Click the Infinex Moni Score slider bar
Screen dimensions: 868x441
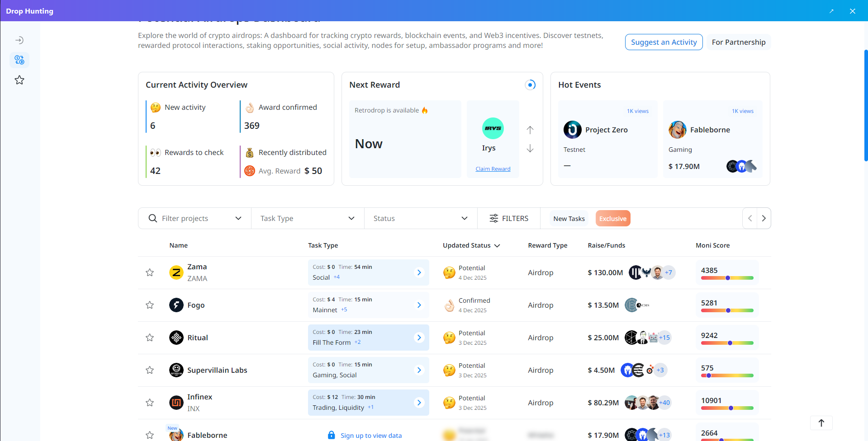(x=727, y=408)
